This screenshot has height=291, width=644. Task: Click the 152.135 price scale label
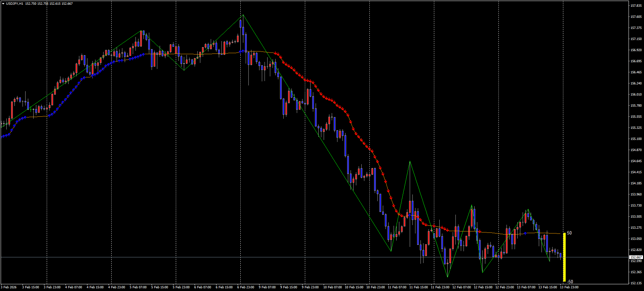pyautogui.click(x=636, y=283)
